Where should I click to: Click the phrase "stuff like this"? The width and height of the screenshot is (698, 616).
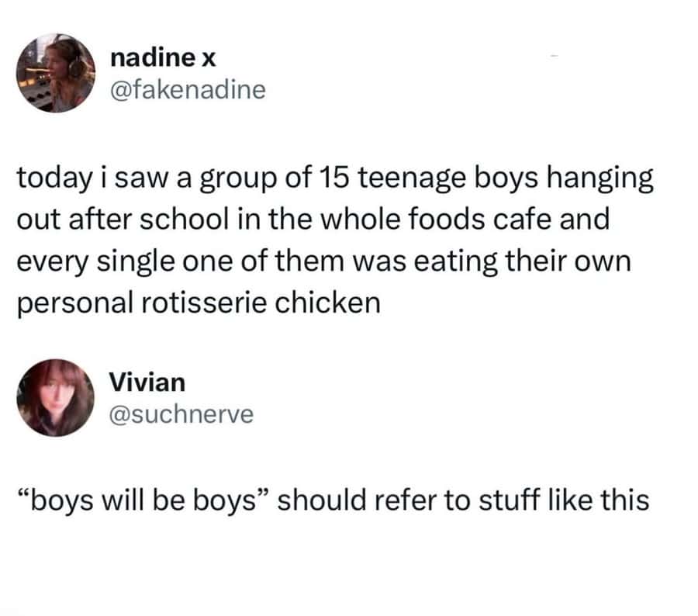pyautogui.click(x=564, y=500)
